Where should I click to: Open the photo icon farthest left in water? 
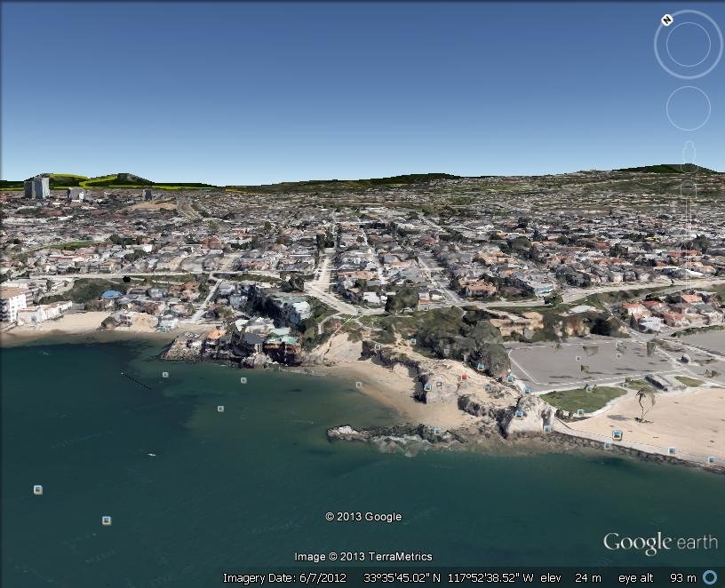point(38,489)
